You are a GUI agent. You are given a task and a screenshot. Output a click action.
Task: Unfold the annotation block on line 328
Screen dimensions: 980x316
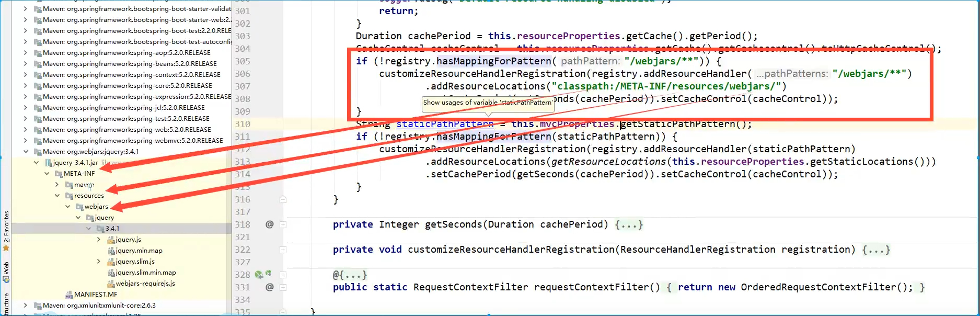[x=283, y=275]
